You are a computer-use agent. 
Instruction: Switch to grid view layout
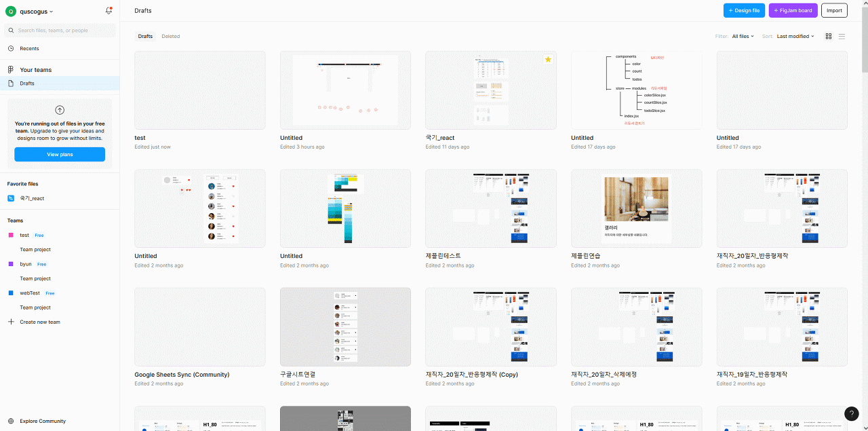[828, 36]
